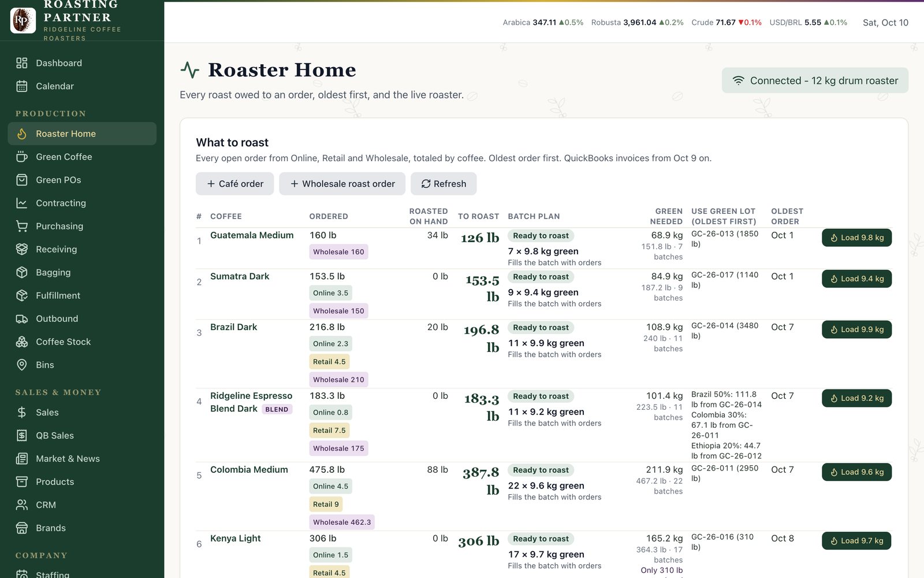Click the Online 3.5 tag on Sumatra Dark
Image resolution: width=924 pixels, height=578 pixels.
click(x=330, y=293)
